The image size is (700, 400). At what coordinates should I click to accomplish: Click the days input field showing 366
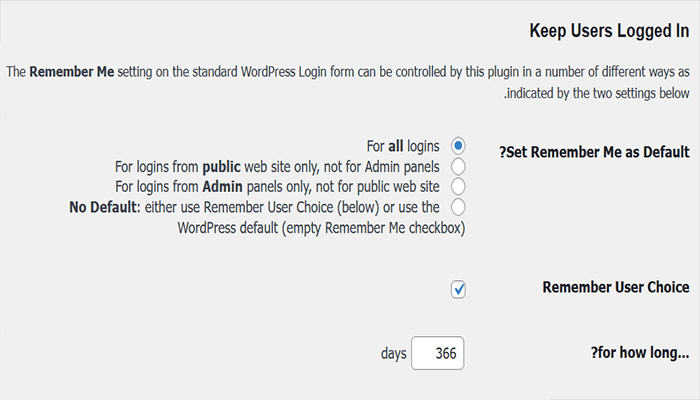438,353
